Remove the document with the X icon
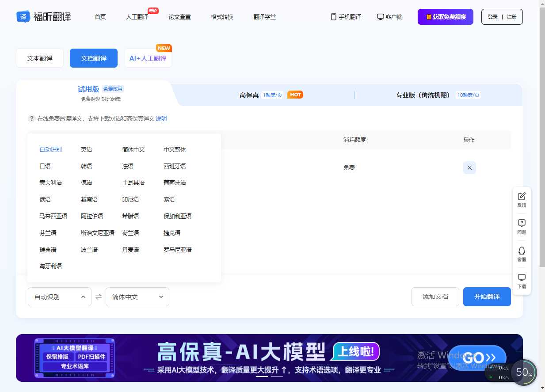This screenshot has width=545, height=392. click(x=469, y=168)
